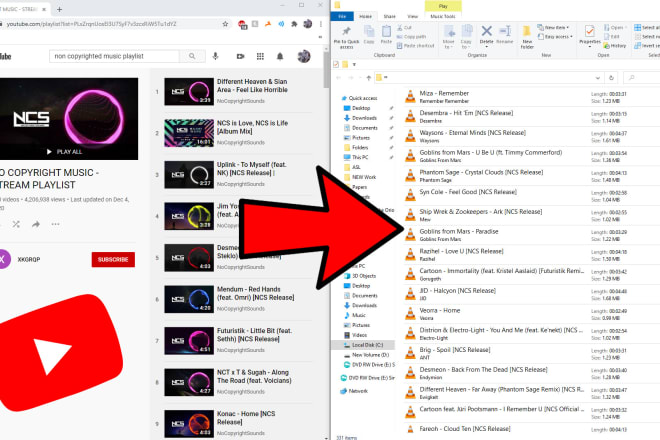Click Pin to Quick access in Explorer ribbon
Image resolution: width=660 pixels, height=440 pixels.
coord(346,37)
